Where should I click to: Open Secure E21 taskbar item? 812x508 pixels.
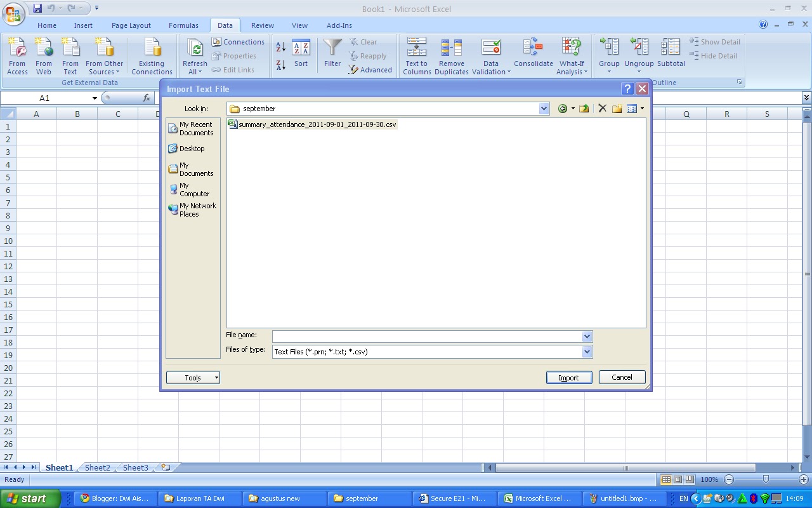coord(454,498)
